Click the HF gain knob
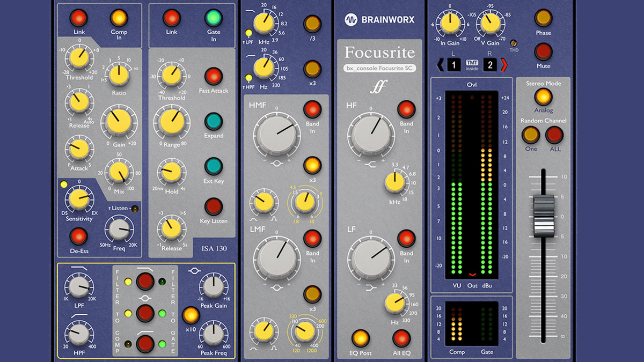The width and height of the screenshot is (644, 362). click(x=370, y=134)
